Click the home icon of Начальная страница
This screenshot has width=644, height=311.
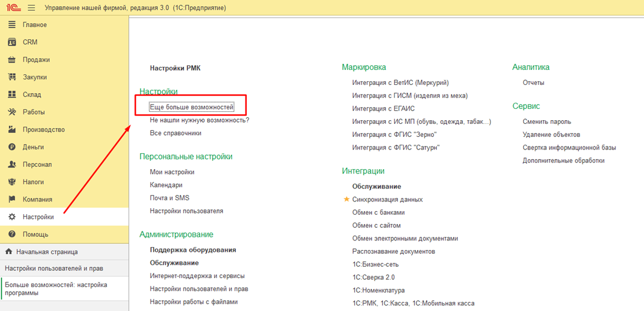click(x=8, y=251)
